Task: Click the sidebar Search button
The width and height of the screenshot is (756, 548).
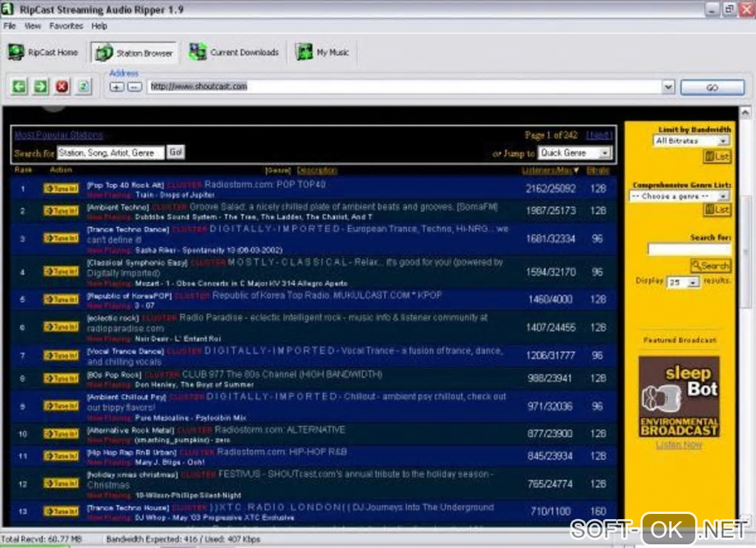Action: [711, 265]
